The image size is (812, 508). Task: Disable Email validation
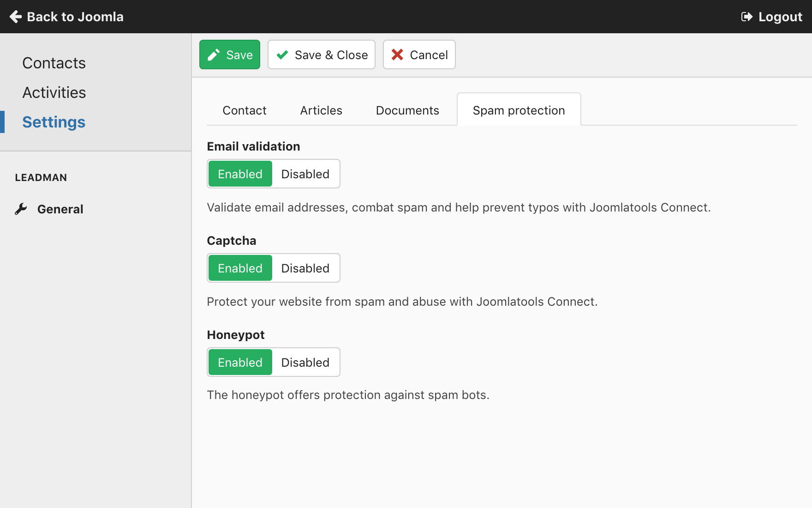[305, 174]
